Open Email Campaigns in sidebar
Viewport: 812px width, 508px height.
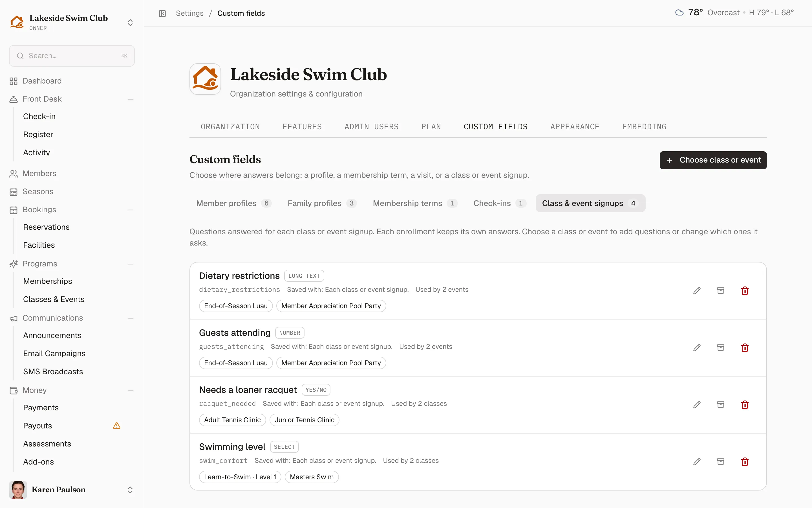pos(54,353)
